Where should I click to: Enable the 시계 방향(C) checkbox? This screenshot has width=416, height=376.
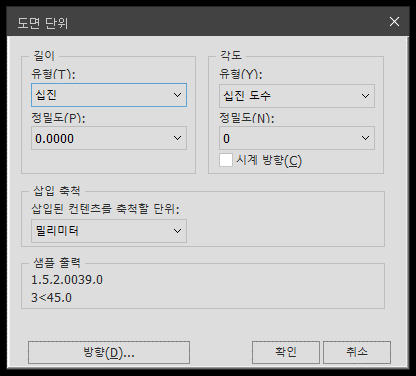coord(226,160)
